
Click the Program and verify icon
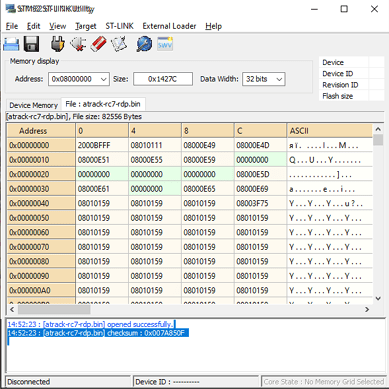click(x=119, y=44)
